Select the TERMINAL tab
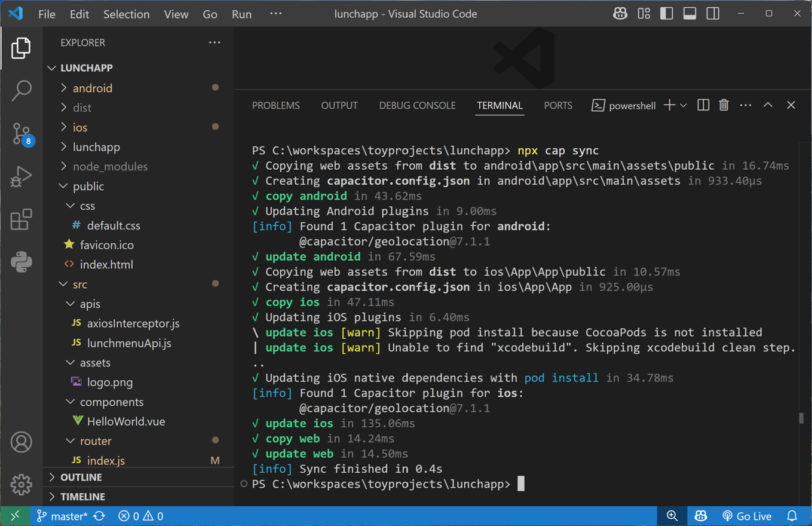The image size is (812, 526). pos(500,105)
